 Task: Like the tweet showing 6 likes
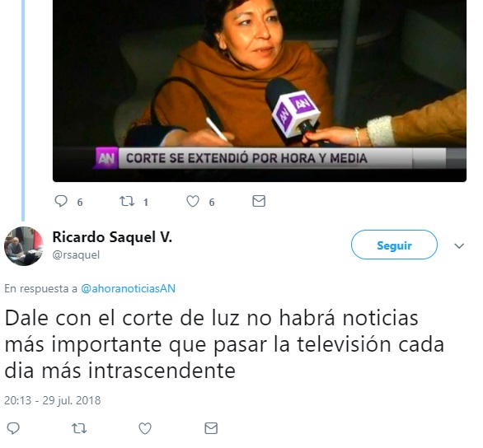click(193, 202)
